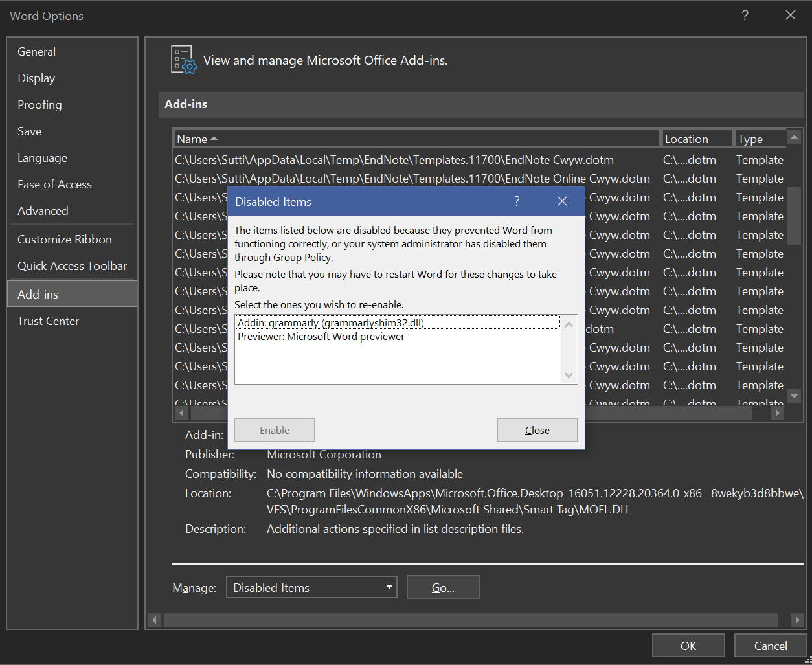This screenshot has height=665, width=812.
Task: Click down arrow of add-ins list scrollbar
Action: click(795, 396)
